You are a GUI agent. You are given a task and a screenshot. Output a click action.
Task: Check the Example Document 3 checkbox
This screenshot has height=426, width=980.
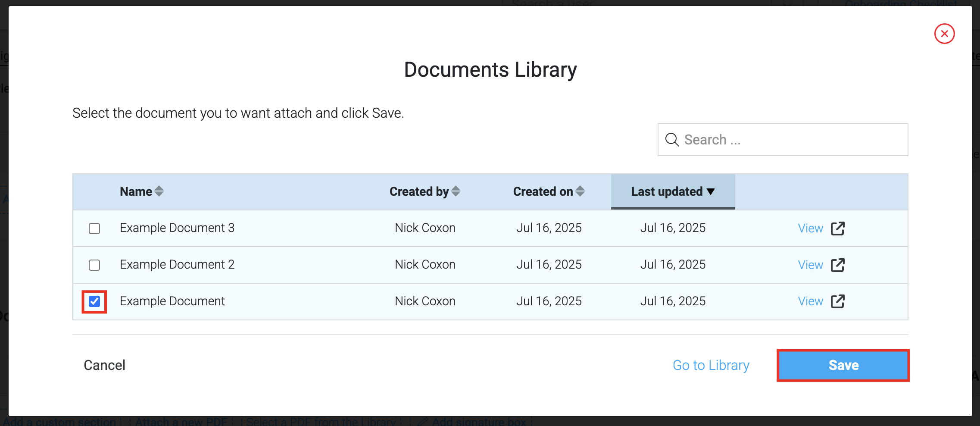(x=94, y=228)
